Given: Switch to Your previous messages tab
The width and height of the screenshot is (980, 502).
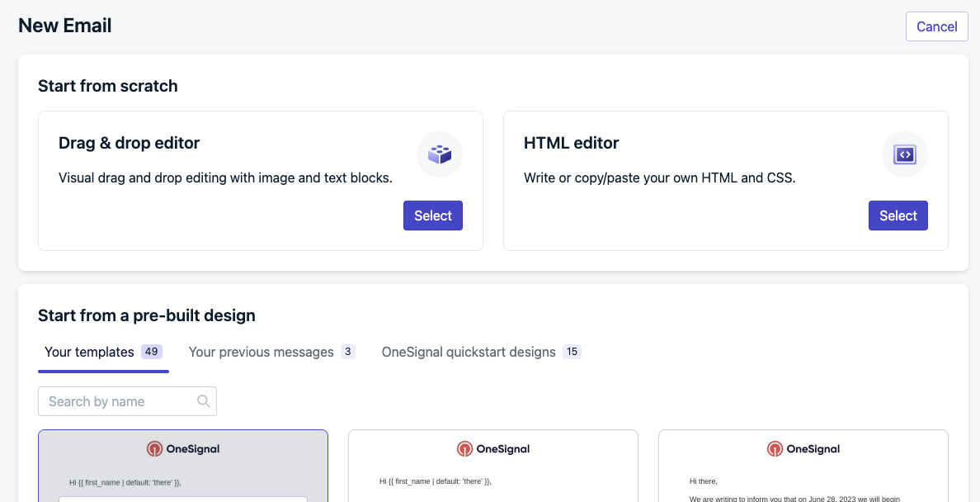Looking at the screenshot, I should (x=272, y=352).
